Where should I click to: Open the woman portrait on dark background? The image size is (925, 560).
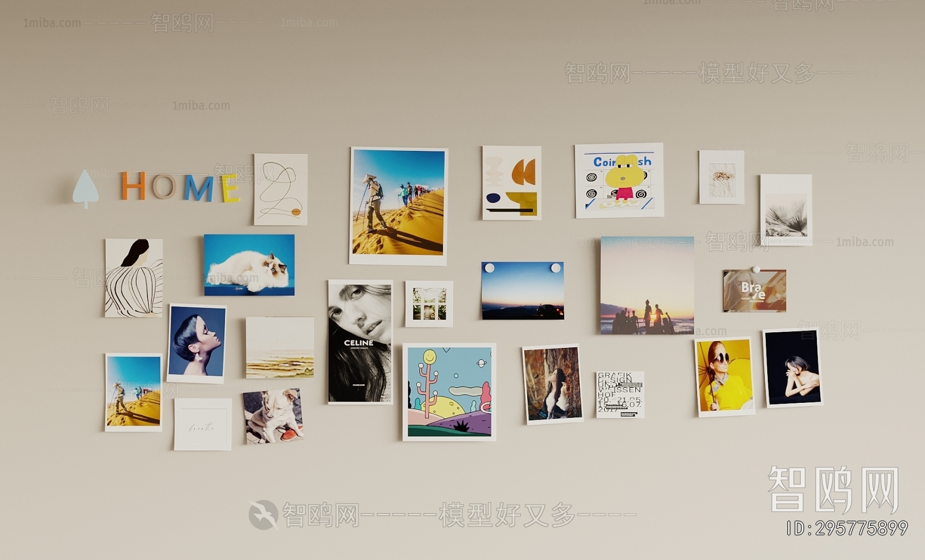(793, 368)
